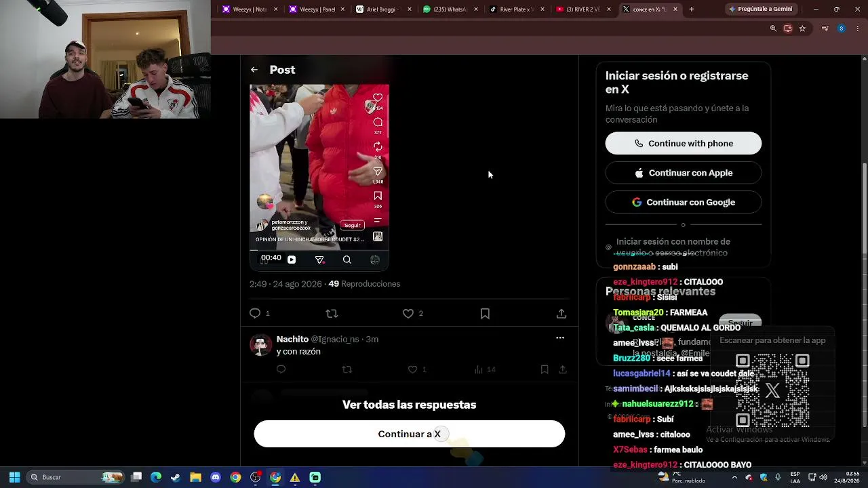The width and height of the screenshot is (868, 488).
Task: Open the Chrome profile avatar
Action: 841,28
